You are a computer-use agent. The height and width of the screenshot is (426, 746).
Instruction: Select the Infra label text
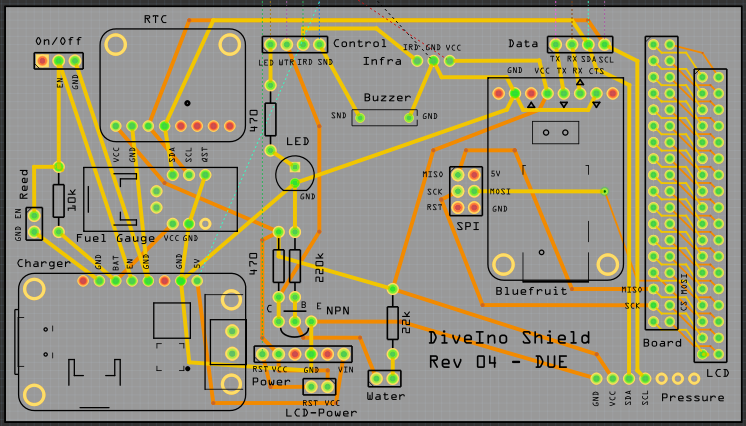(x=382, y=61)
